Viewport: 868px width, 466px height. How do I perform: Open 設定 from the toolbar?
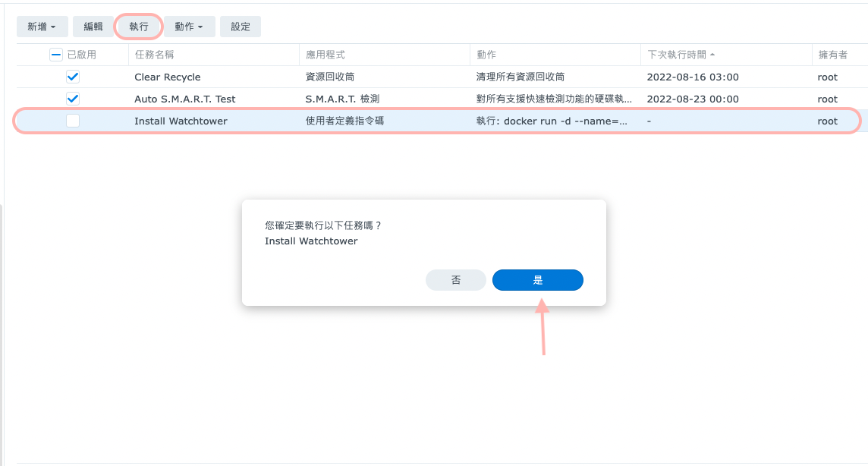[241, 27]
